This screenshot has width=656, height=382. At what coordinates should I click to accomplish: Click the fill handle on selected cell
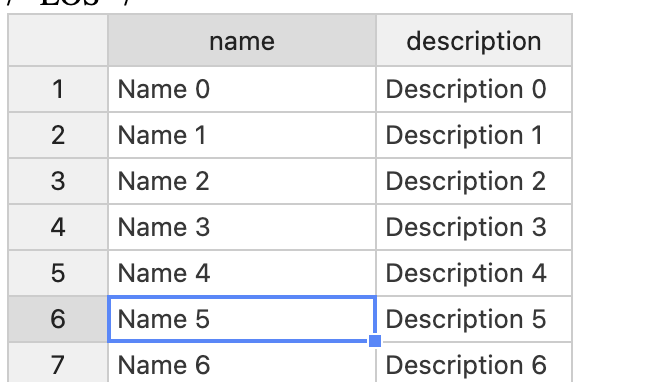tap(375, 341)
